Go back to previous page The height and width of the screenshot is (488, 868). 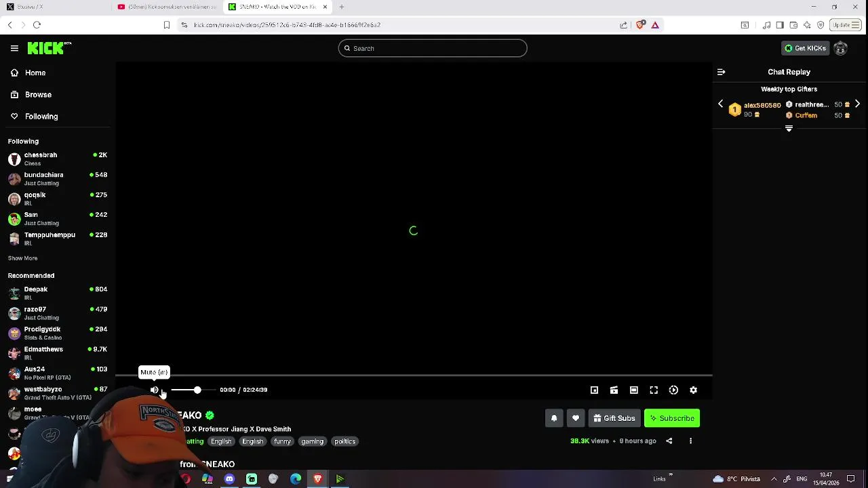click(x=9, y=25)
